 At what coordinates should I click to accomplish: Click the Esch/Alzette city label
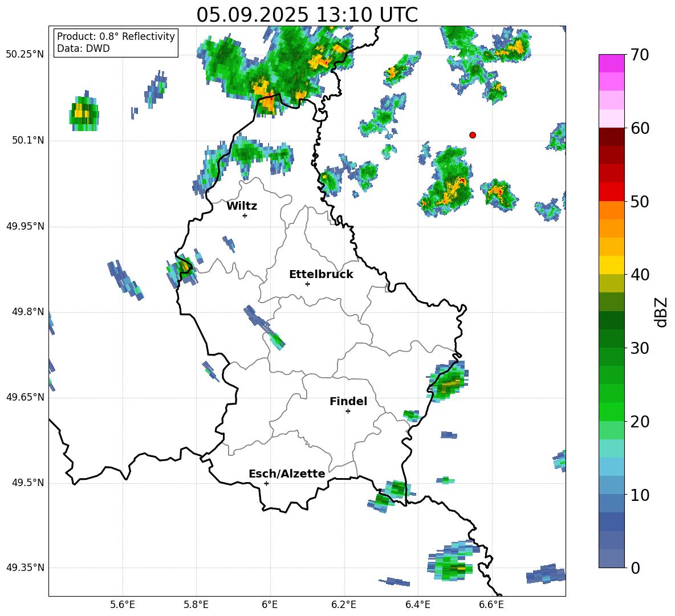(x=287, y=474)
